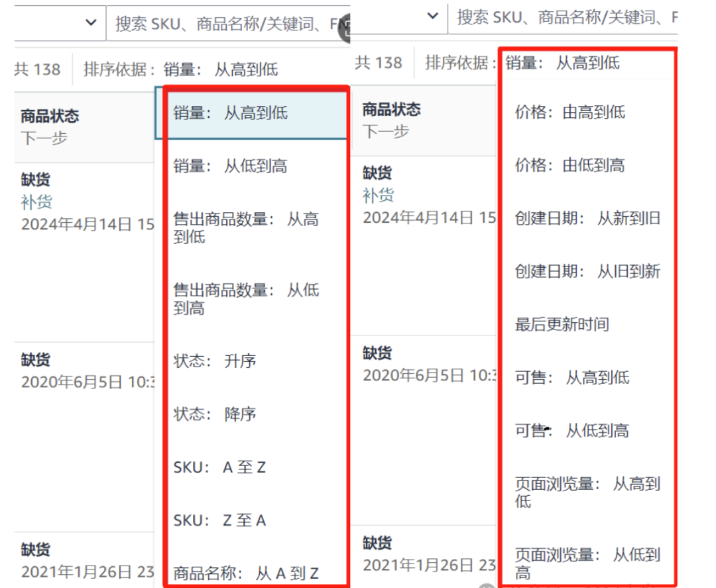Viewport: 716px width, 588px height.
Task: Select 页面浏览量: 从高到低 option
Action: 587,492
